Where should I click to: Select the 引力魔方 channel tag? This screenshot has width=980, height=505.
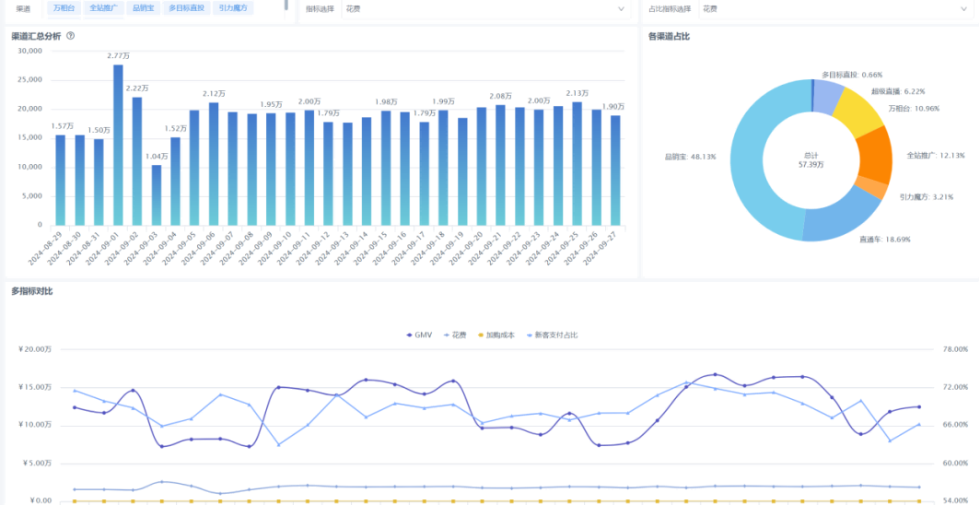pos(233,8)
